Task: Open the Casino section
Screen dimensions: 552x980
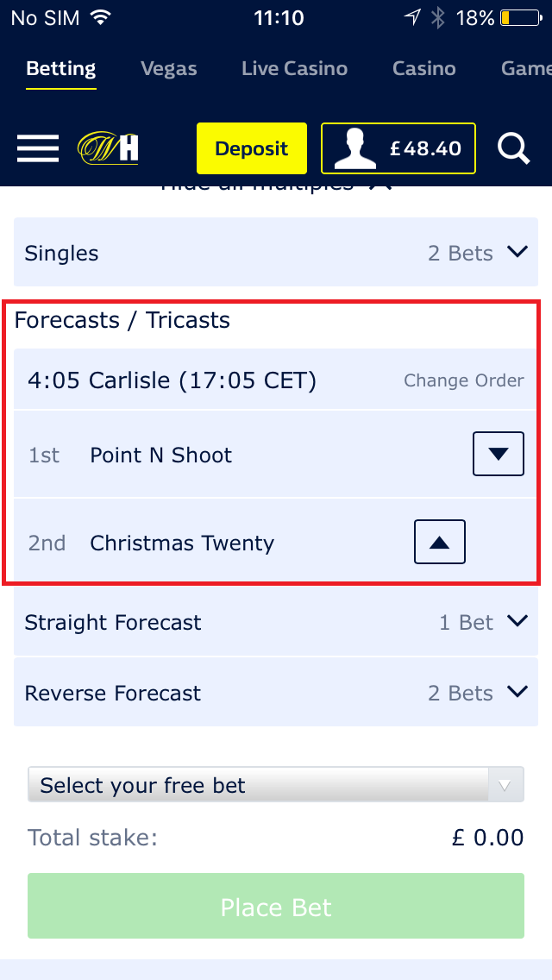Action: (423, 68)
